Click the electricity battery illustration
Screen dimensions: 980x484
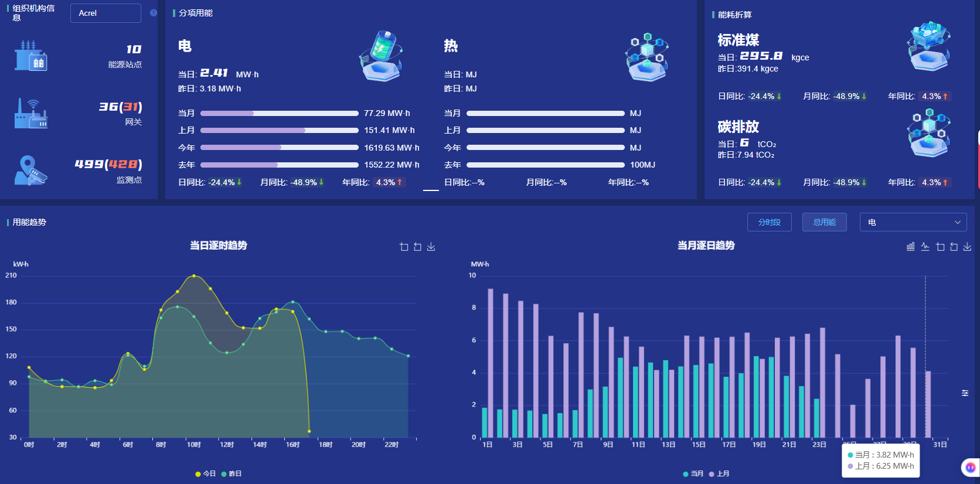pos(381,56)
